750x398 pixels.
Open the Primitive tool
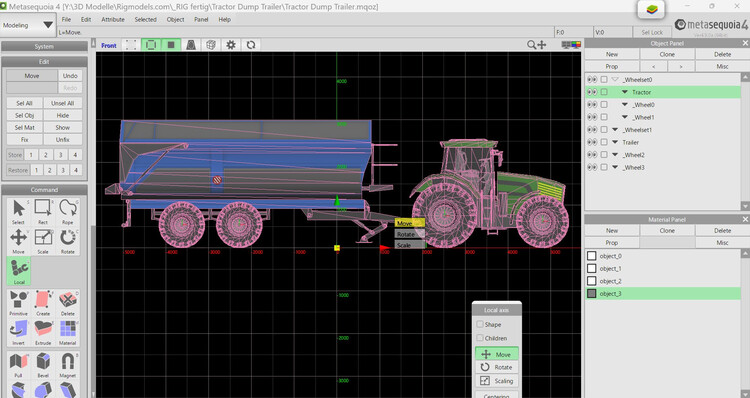(18, 302)
